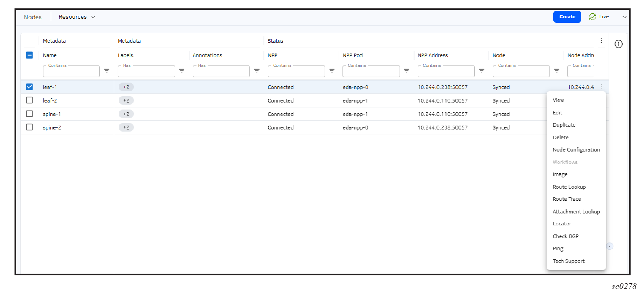644x295 pixels.
Task: Toggle the Live refresh button
Action: point(599,17)
